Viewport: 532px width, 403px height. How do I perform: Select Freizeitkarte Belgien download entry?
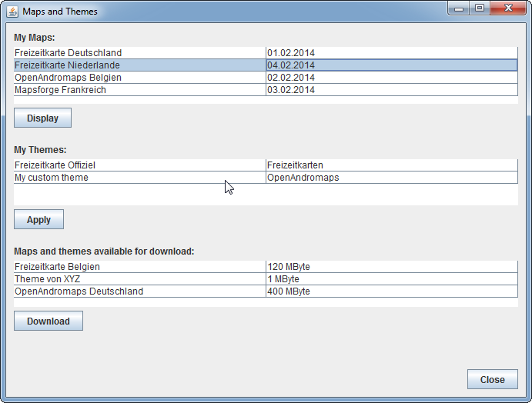57,267
